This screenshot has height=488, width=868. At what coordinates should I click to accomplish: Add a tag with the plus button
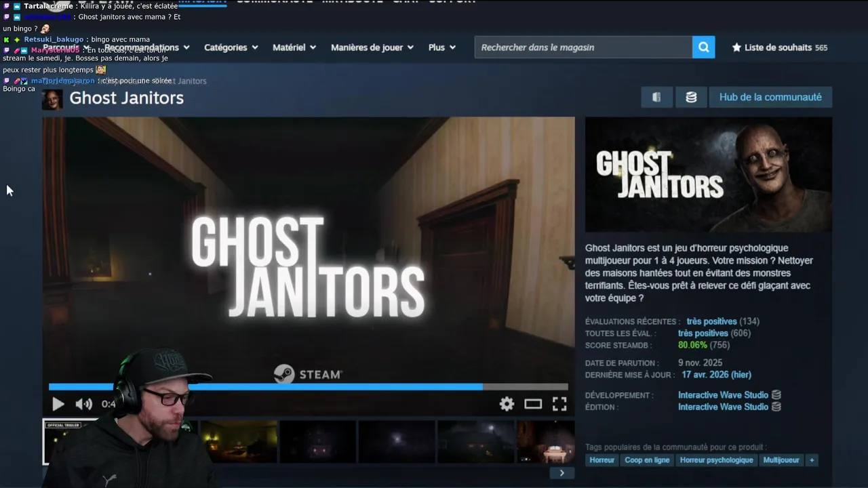pyautogui.click(x=811, y=460)
